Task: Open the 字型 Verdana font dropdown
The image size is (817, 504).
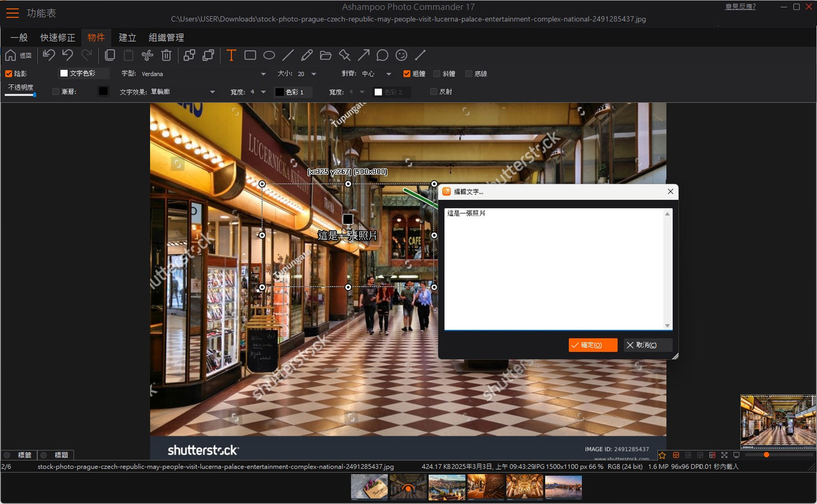Action: (204, 74)
